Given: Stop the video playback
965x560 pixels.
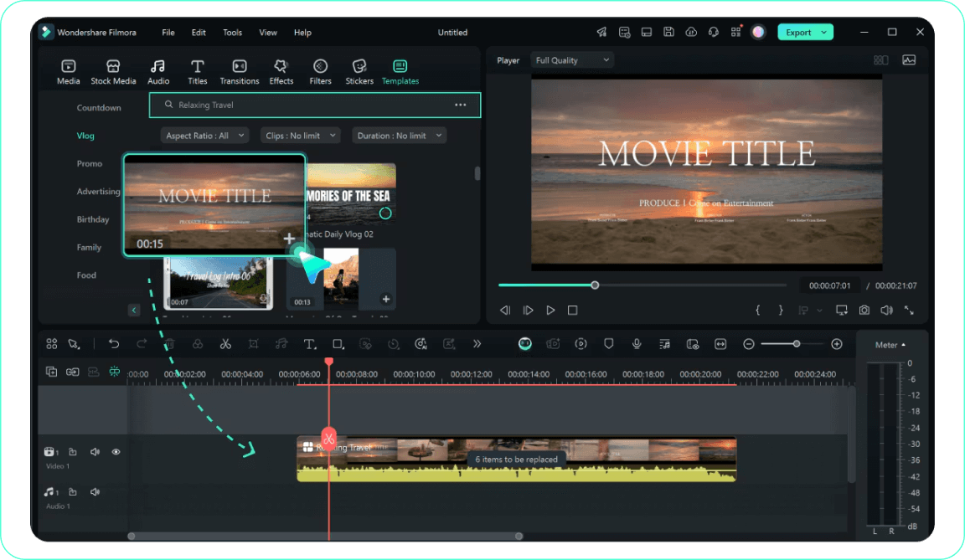Looking at the screenshot, I should coord(572,311).
